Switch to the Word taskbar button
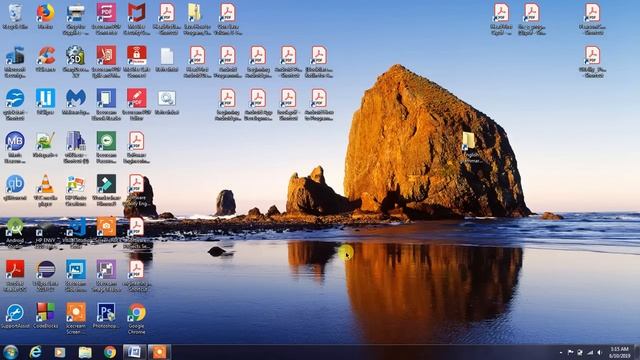640x360 pixels. (x=135, y=352)
